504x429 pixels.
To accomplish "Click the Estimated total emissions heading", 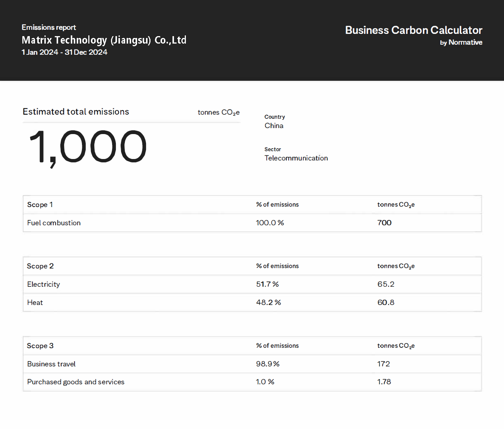I will tap(76, 112).
